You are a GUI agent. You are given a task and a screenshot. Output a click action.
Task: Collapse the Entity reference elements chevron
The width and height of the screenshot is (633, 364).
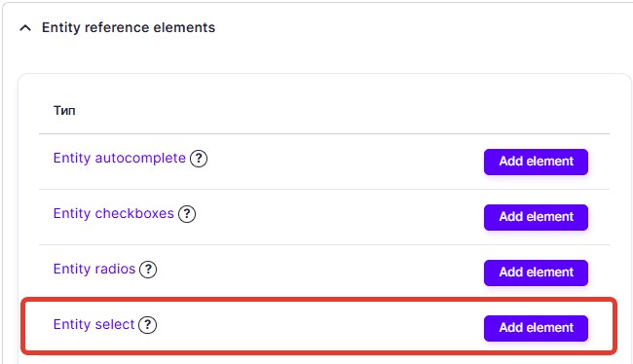point(25,28)
